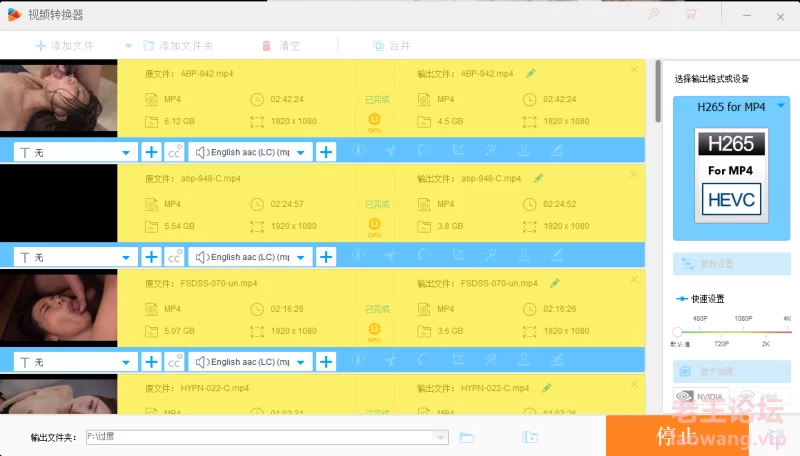This screenshot has height=456, width=800.
Task: Open the shopping cart icon in title bar
Action: pos(691,14)
